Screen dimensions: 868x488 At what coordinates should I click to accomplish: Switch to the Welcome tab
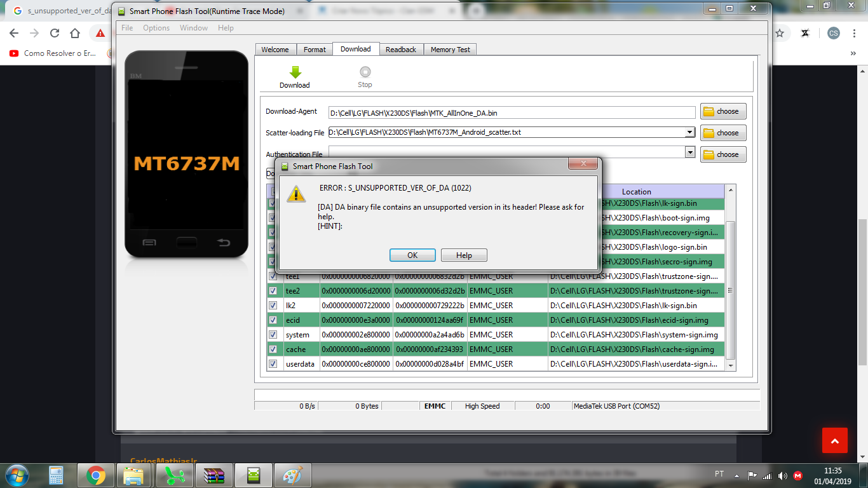pyautogui.click(x=275, y=50)
